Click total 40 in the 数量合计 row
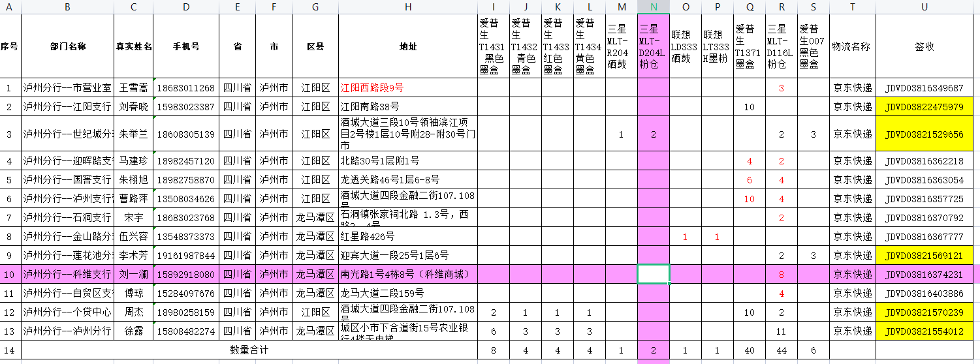This screenshot has width=980, height=364. (x=749, y=350)
